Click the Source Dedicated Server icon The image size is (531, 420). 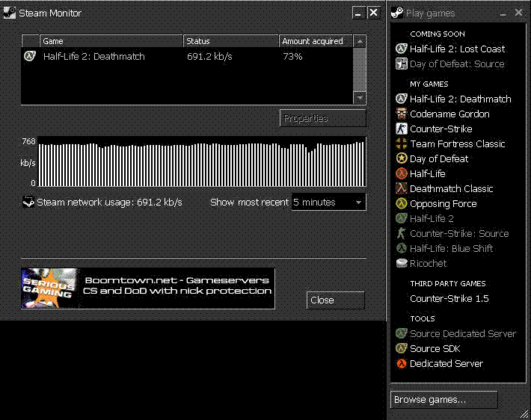402,333
